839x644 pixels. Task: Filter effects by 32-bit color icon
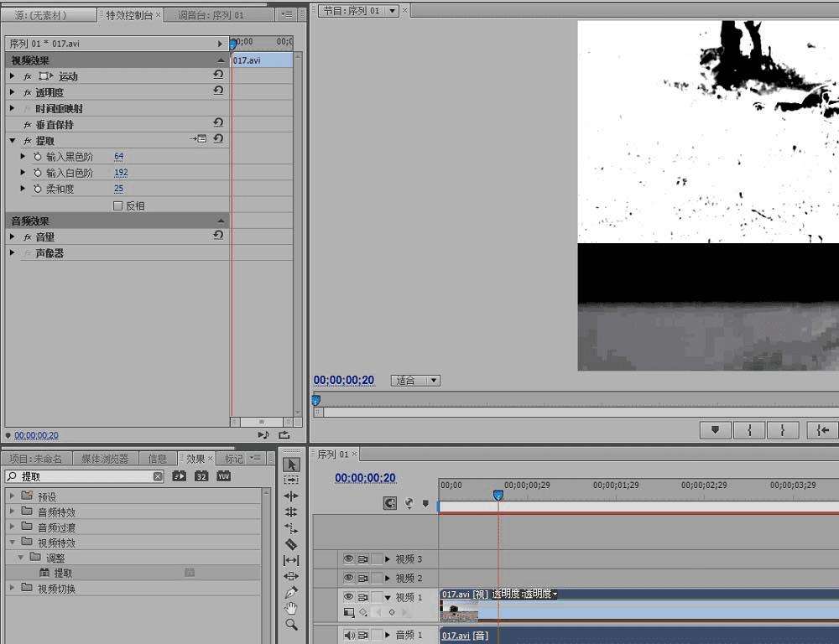(201, 476)
